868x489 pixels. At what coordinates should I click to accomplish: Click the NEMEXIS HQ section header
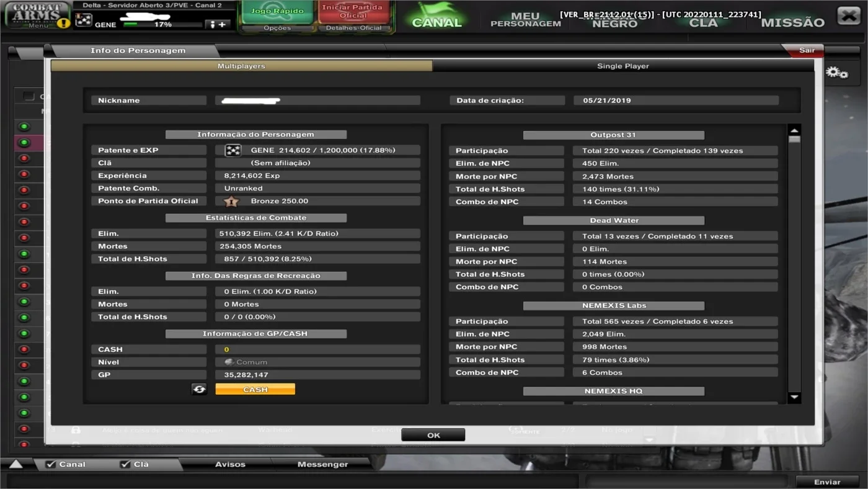coord(613,391)
